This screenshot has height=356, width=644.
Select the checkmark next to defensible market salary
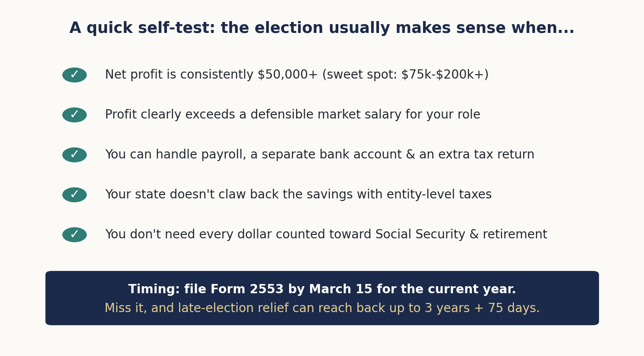coord(74,115)
